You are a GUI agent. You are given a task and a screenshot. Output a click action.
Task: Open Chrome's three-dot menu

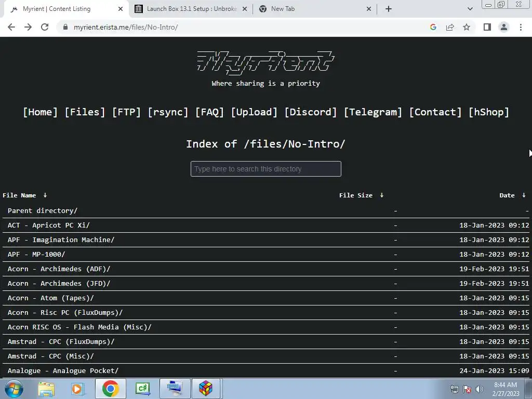(521, 27)
